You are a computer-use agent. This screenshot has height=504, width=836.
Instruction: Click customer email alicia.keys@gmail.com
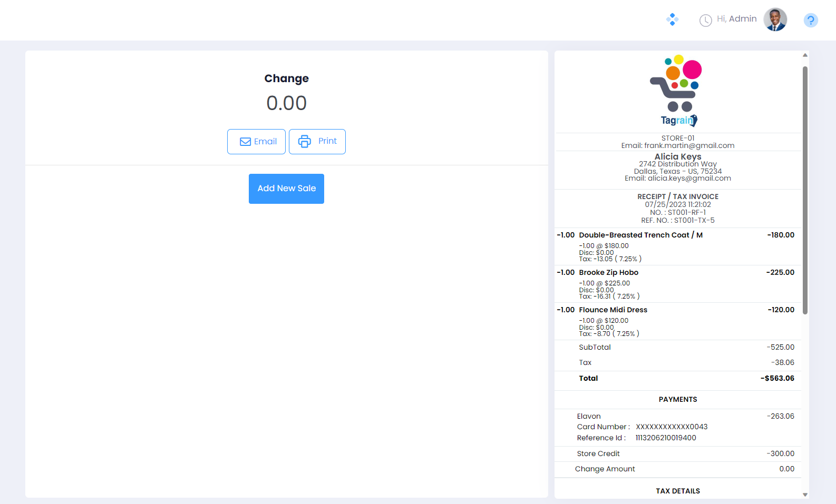pyautogui.click(x=689, y=179)
